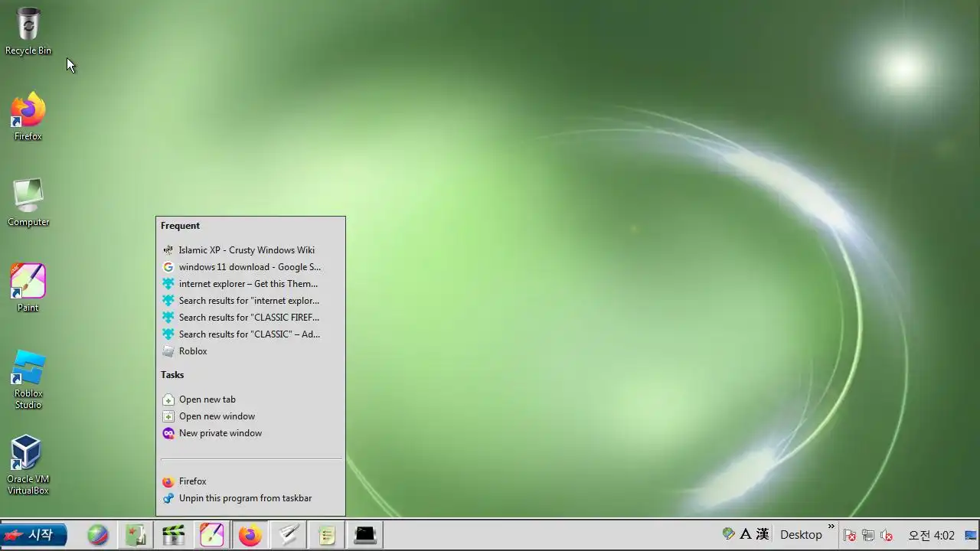Screen dimensions: 980x551
Task: Select the Firefox desktop shortcut
Action: [28, 117]
